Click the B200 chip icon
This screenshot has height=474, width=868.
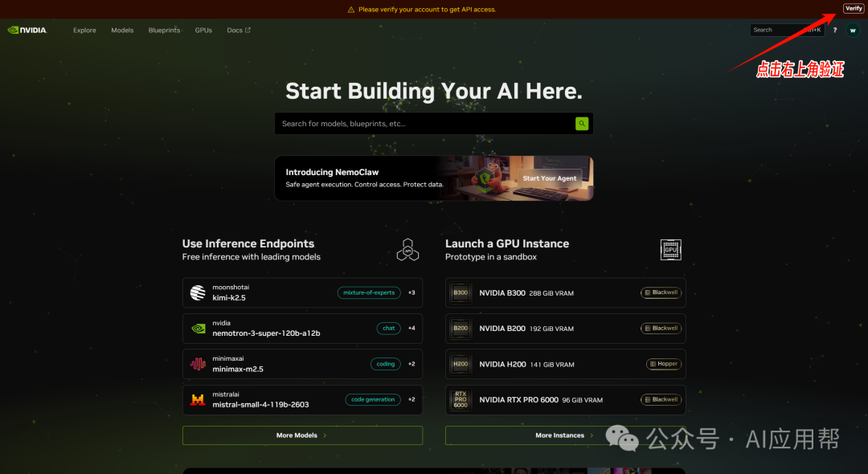(461, 329)
